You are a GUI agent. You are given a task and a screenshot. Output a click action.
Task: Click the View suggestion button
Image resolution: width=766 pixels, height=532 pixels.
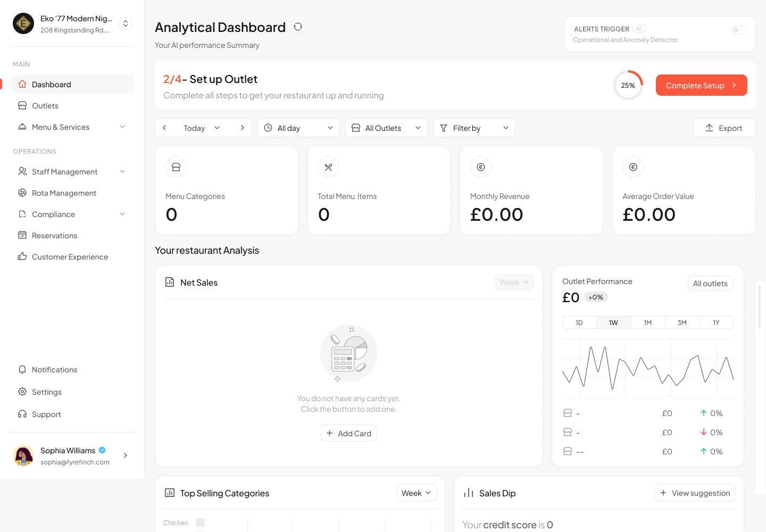pyautogui.click(x=695, y=493)
